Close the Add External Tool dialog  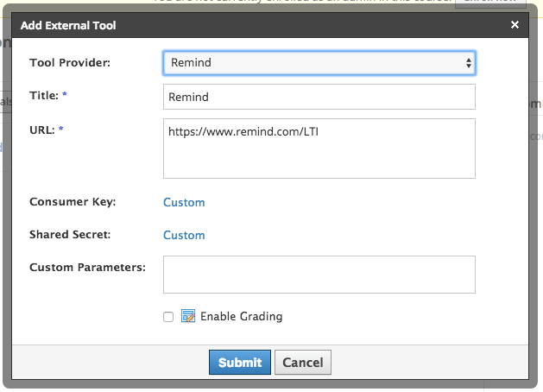point(515,24)
